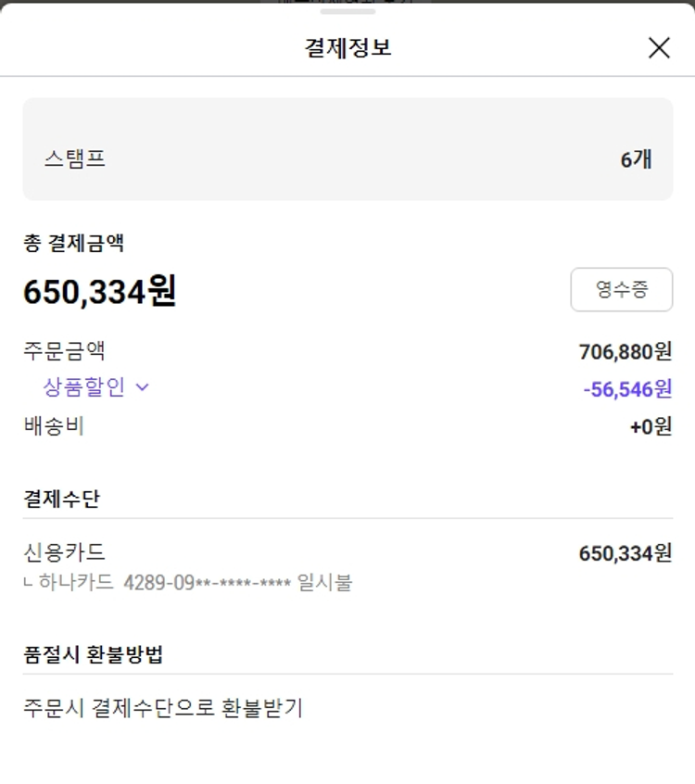
Task: Click the 6개 stamp count
Action: tap(636, 159)
